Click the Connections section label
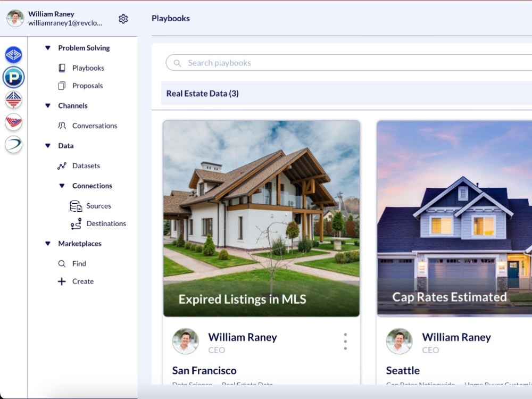532x399 pixels. 92,186
